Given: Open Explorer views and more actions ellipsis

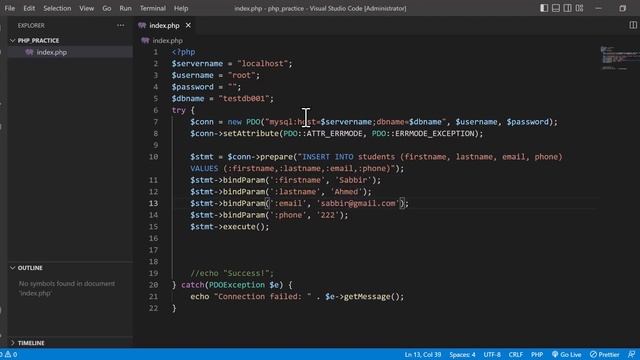Looking at the screenshot, I should [x=120, y=25].
